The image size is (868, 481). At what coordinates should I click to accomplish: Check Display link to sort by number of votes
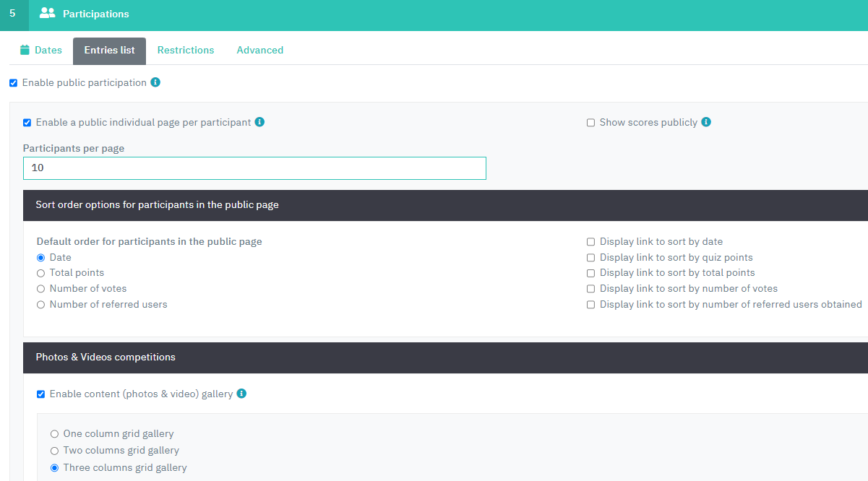click(x=591, y=289)
